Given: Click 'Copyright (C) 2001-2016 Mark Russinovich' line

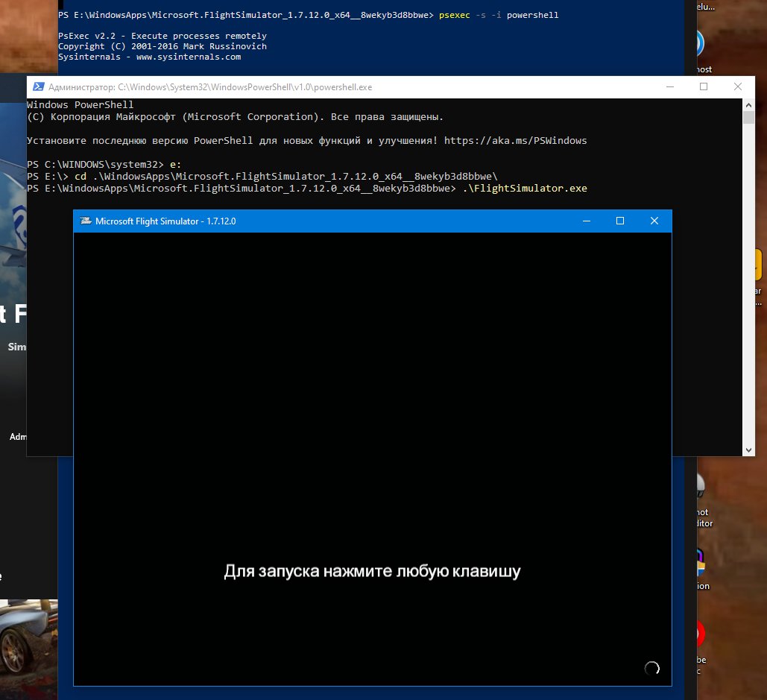Looking at the screenshot, I should (162, 46).
